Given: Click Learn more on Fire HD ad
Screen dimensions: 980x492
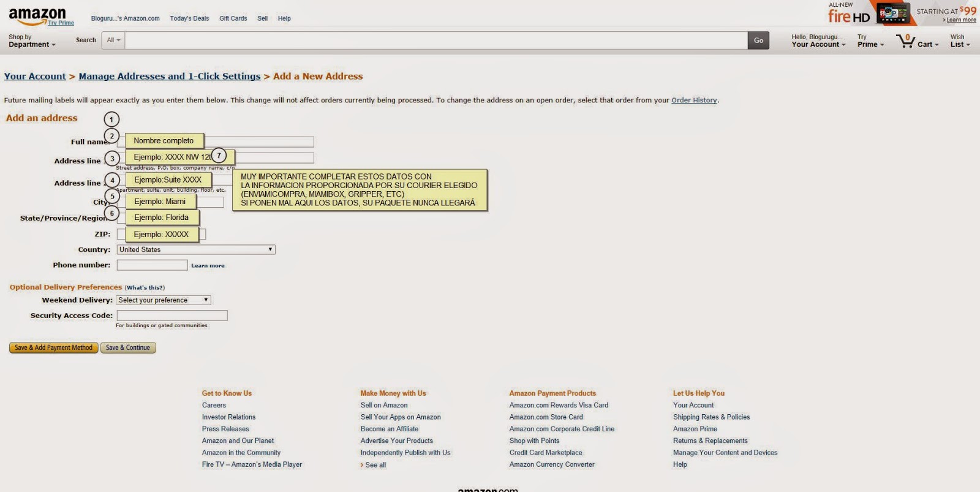Looking at the screenshot, I should (960, 20).
